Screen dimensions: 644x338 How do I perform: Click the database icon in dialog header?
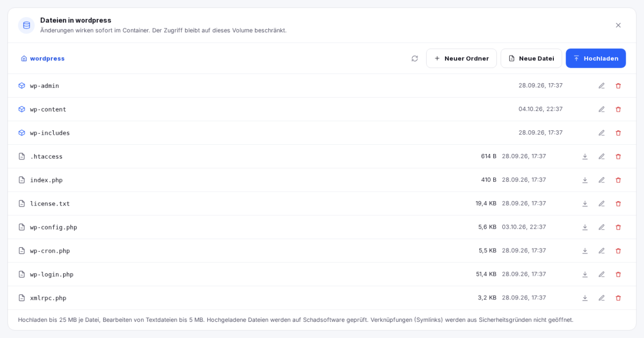[26, 25]
